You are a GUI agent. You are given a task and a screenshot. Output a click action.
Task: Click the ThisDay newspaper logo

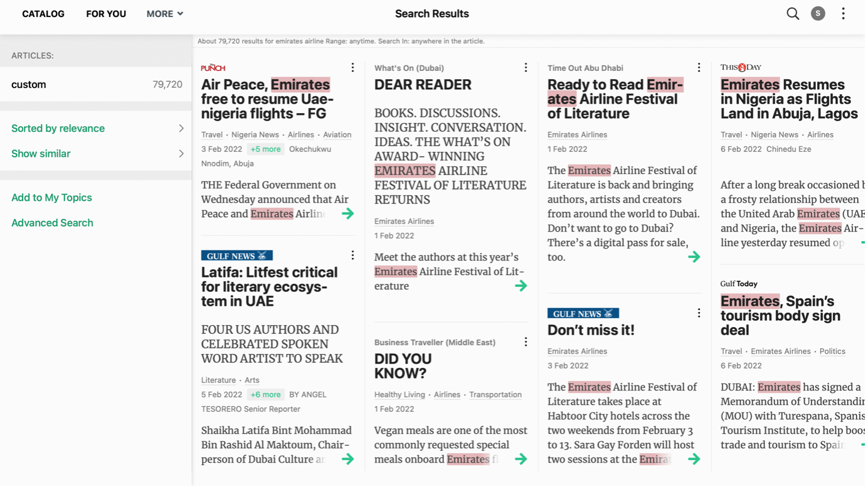coord(741,68)
